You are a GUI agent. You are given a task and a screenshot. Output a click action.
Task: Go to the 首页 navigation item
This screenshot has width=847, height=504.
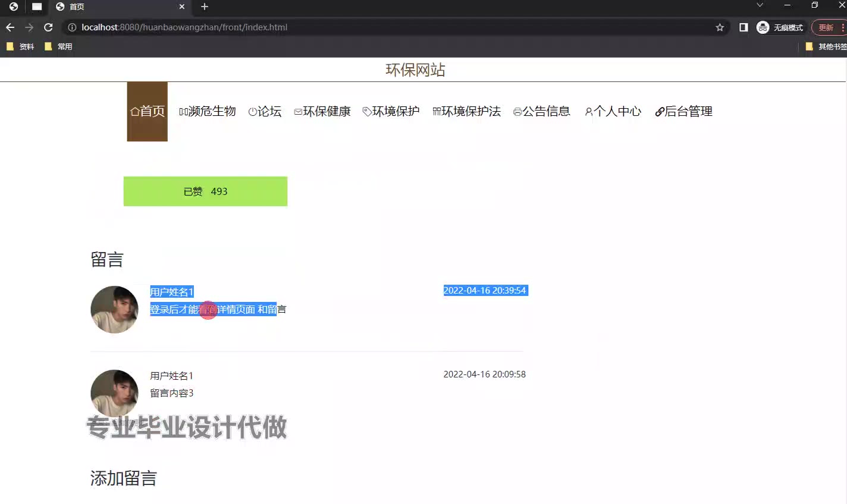coord(148,112)
